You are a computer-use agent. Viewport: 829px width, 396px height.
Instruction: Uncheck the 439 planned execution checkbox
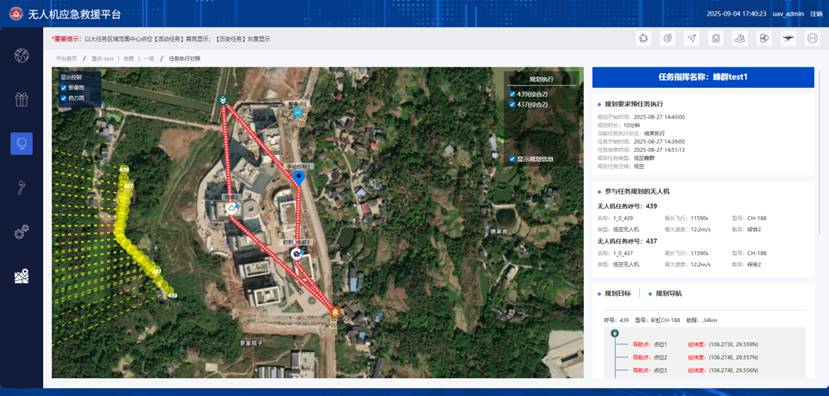coord(512,94)
